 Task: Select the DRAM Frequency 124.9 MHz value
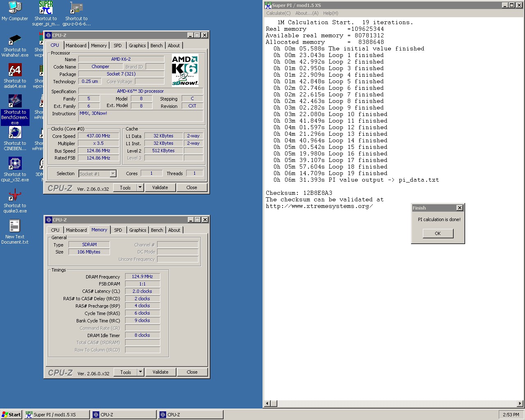[x=142, y=276]
